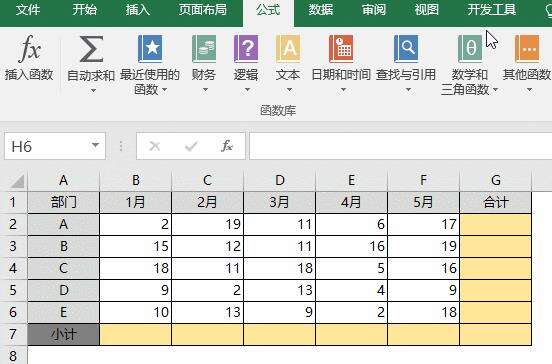Screen dimensions: 552x364
Task: Switch to the 页面布局 ribbon tab
Action: pos(202,10)
